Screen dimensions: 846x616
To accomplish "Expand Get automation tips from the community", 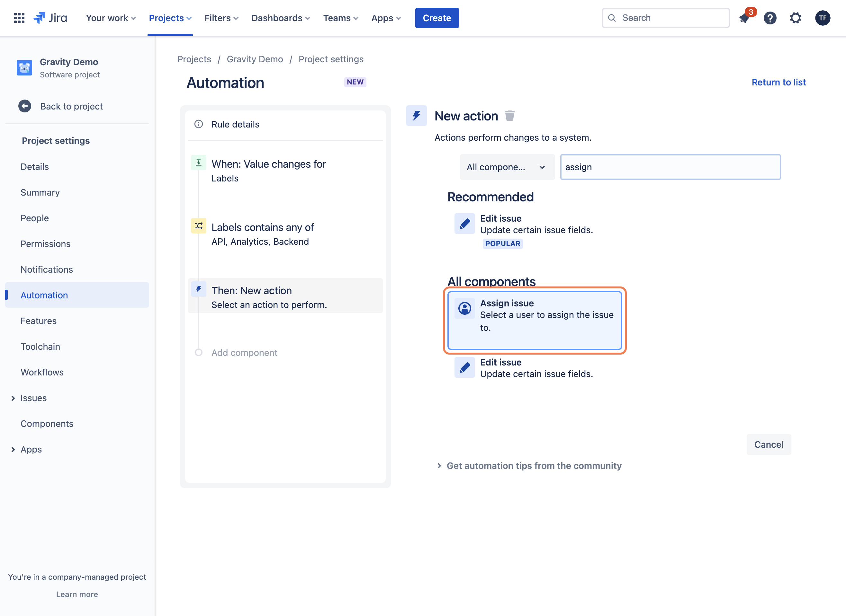I will (529, 466).
